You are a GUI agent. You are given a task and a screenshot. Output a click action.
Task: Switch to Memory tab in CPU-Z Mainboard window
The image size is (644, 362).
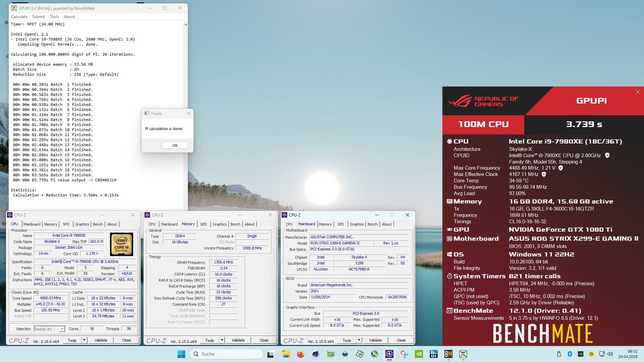(325, 224)
